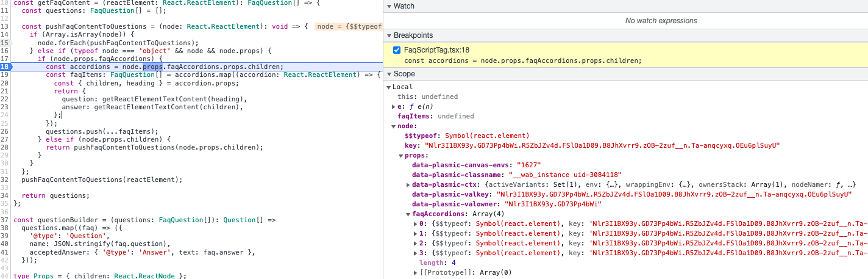Screen dimensions: 868x279
Task: Click line number 19 in the gutter
Action: pos(5,74)
